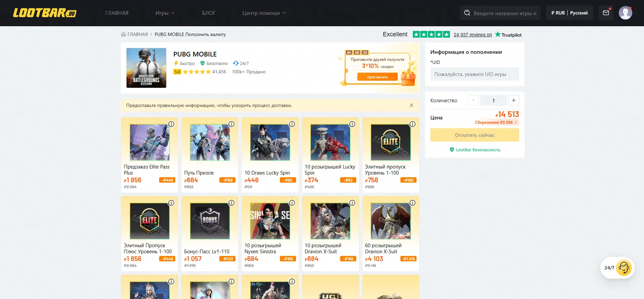Click the ₽4 103 price
Viewport: 644px width, 299px height.
pos(374,259)
